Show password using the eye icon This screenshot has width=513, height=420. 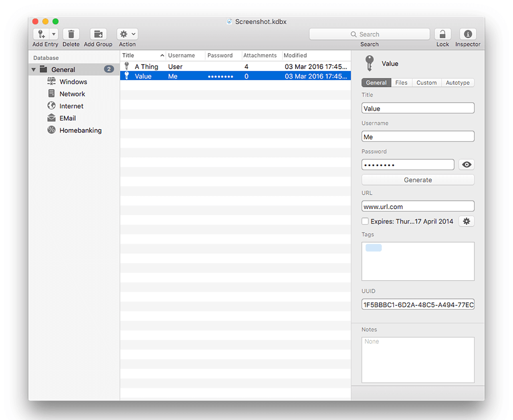[x=467, y=165]
